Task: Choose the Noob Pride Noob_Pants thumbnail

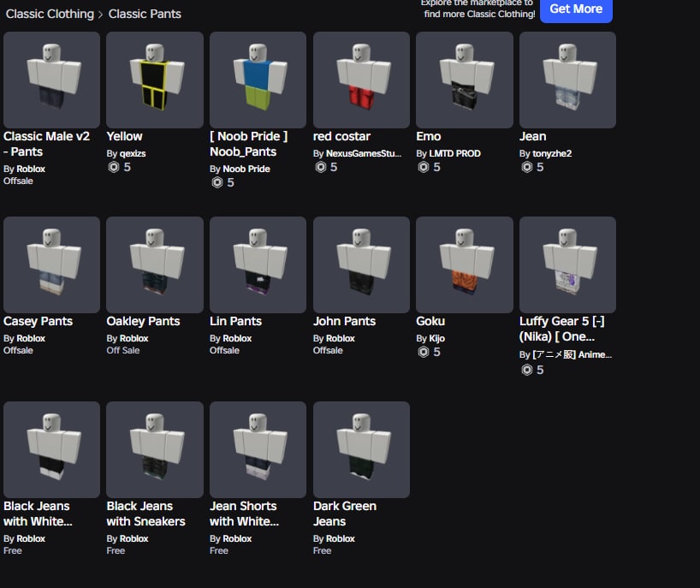Action: click(x=258, y=80)
